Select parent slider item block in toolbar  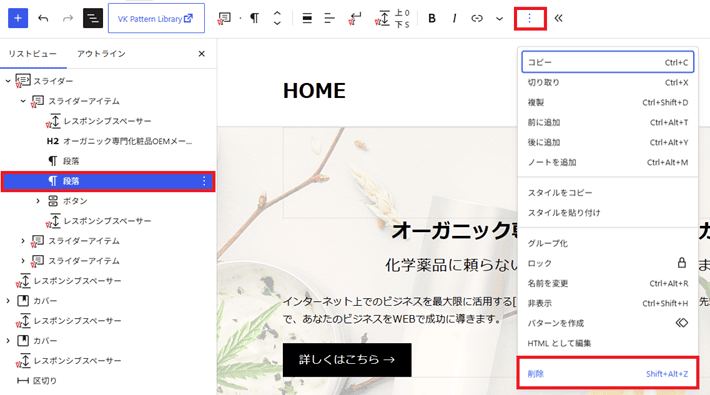(224, 18)
